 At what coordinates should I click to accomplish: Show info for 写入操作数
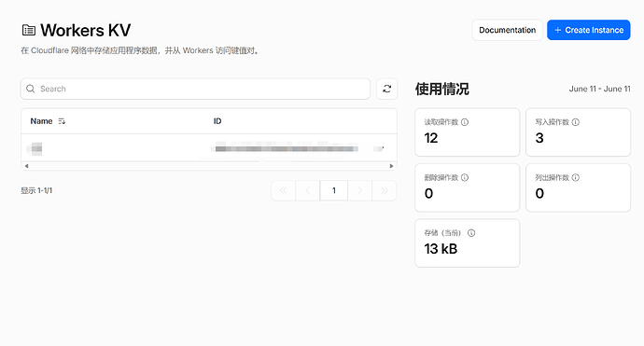pos(576,122)
